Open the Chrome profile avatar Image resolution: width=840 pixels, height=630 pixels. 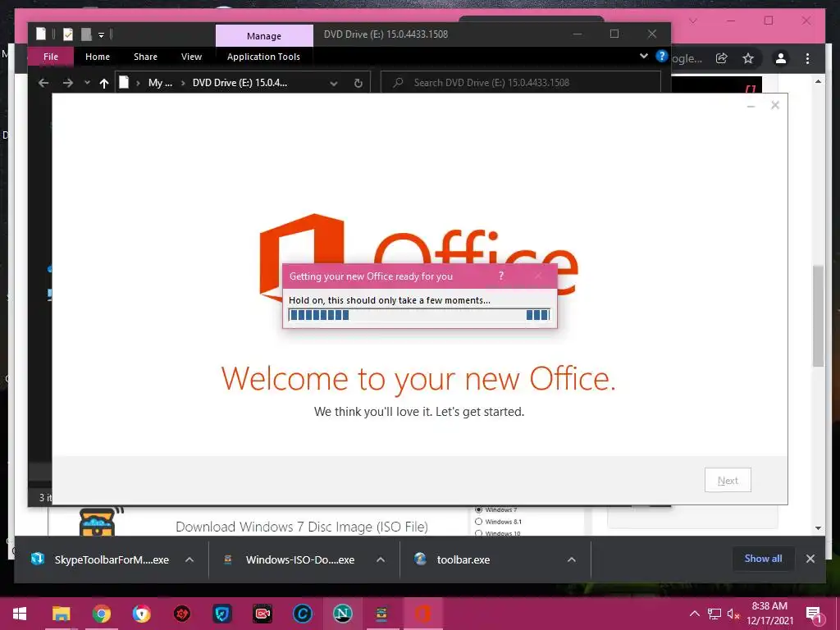point(781,58)
